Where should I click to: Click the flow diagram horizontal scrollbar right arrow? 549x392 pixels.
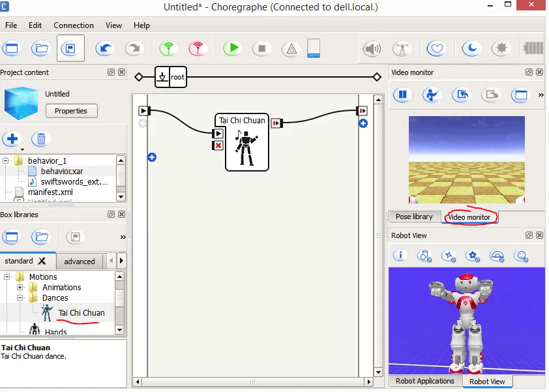pos(368,382)
